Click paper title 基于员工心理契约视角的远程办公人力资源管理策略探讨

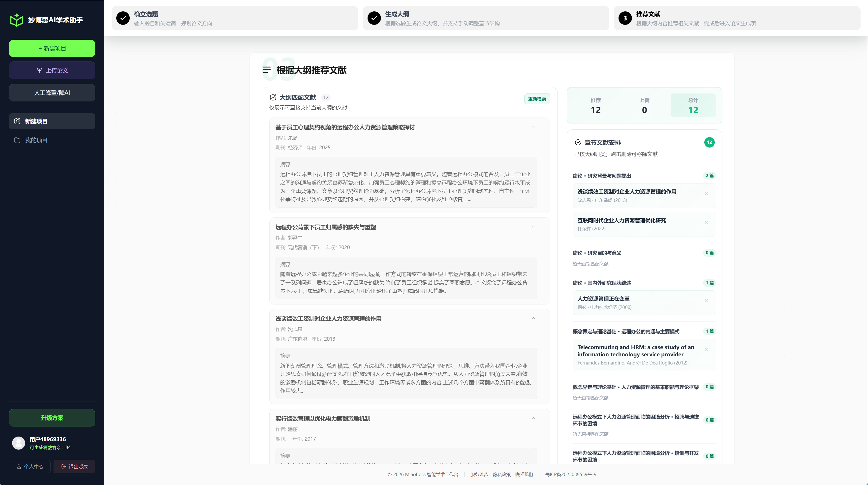[x=345, y=127]
